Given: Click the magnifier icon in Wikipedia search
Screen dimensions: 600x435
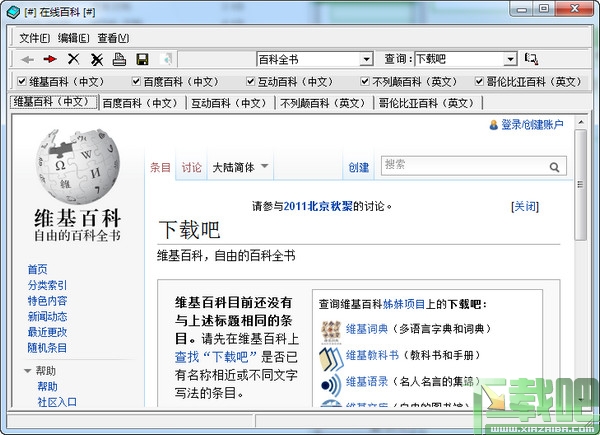Looking at the screenshot, I should [554, 167].
